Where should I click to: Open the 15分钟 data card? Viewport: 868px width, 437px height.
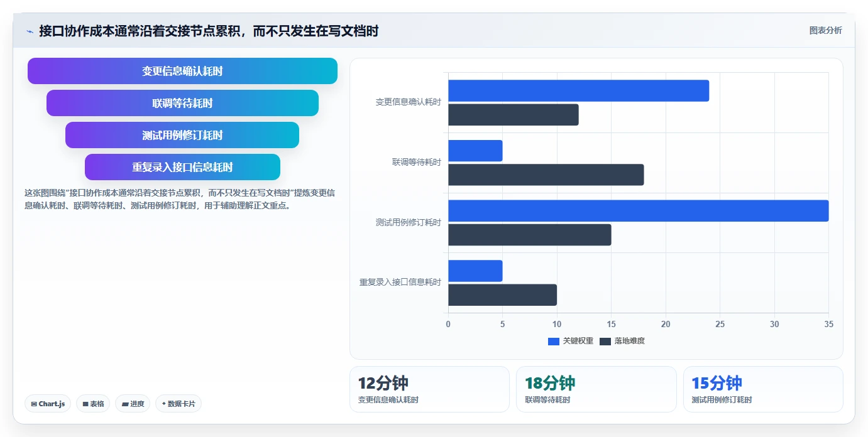(763, 389)
